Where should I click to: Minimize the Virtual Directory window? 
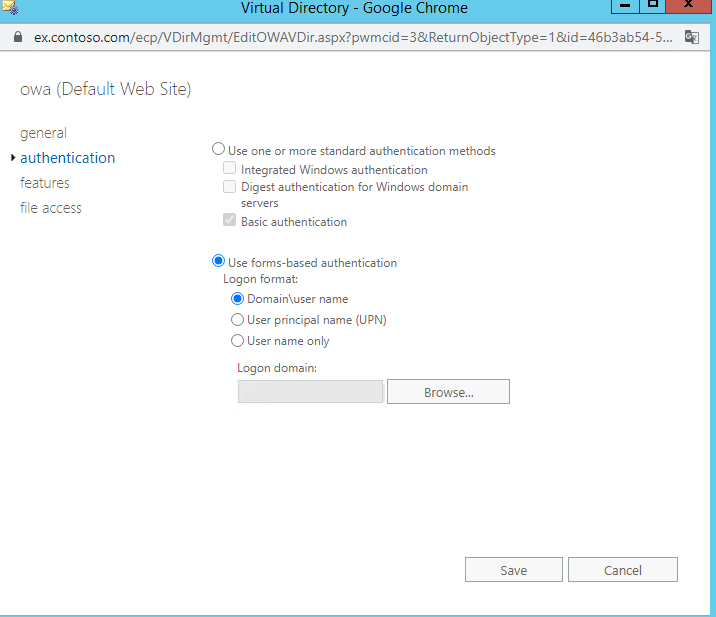pyautogui.click(x=625, y=6)
